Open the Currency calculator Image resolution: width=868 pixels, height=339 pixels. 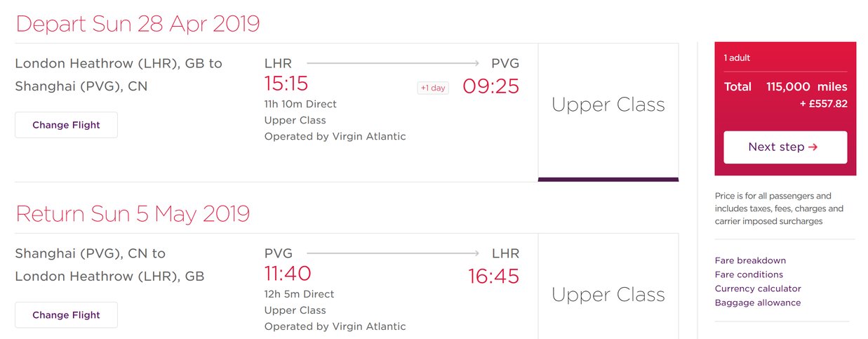tap(758, 288)
